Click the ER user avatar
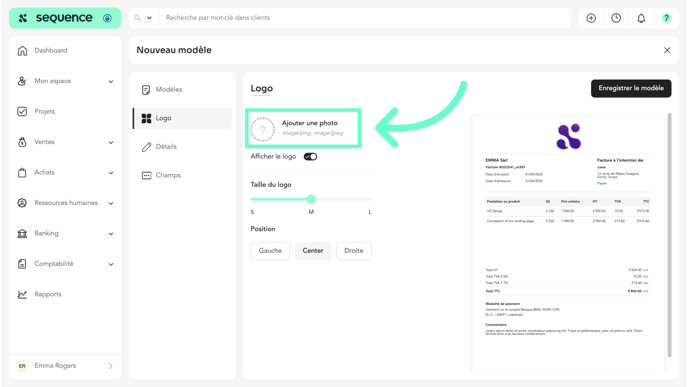Screen dimensions: 688x387 pyautogui.click(x=22, y=366)
